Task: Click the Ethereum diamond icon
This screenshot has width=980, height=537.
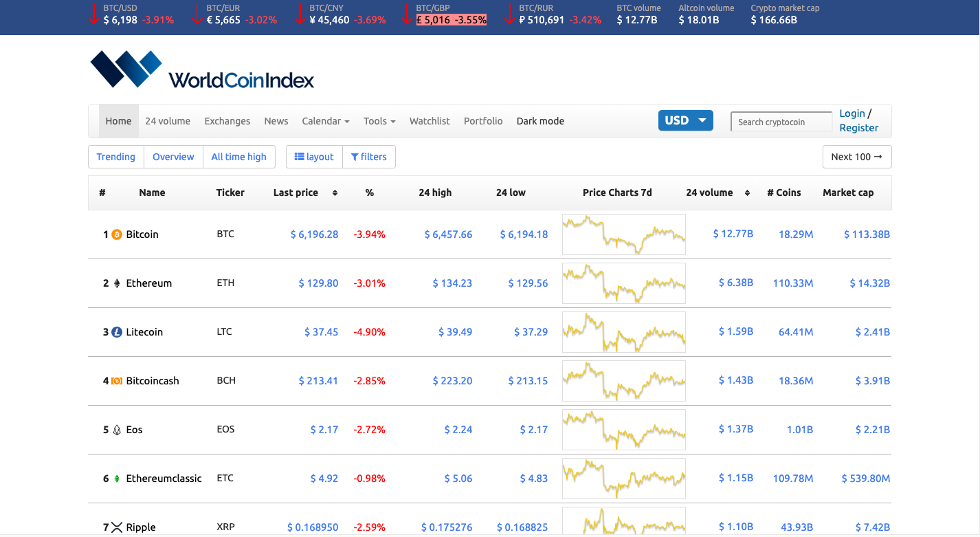Action: 117,283
